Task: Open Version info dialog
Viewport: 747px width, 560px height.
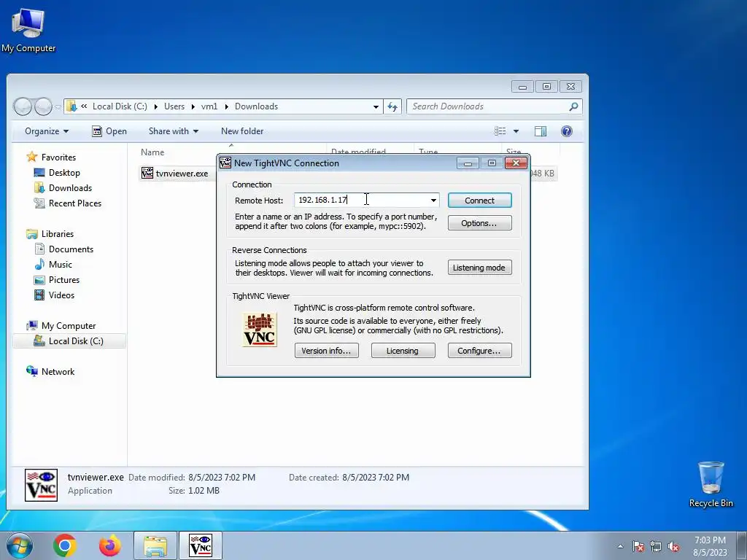Action: pyautogui.click(x=326, y=351)
